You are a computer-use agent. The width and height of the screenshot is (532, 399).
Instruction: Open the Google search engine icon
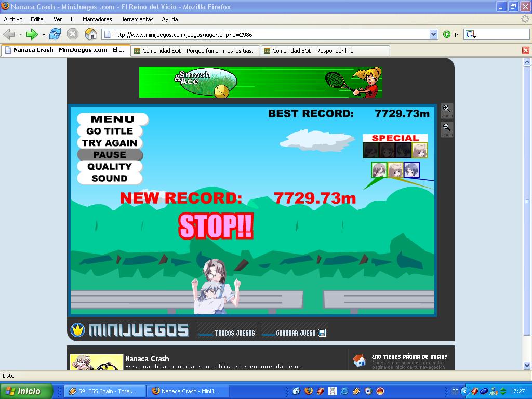click(470, 34)
